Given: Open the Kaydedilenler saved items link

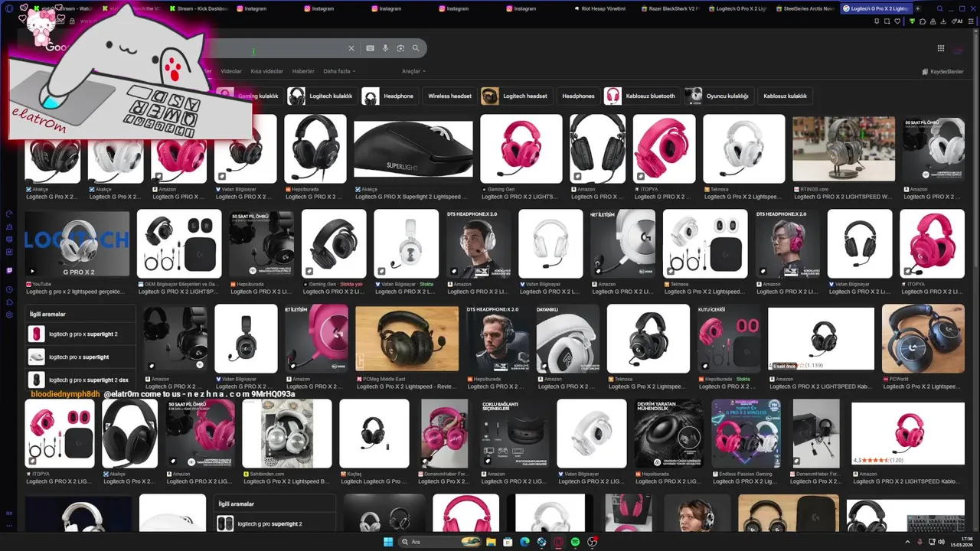Looking at the screenshot, I should (x=942, y=71).
